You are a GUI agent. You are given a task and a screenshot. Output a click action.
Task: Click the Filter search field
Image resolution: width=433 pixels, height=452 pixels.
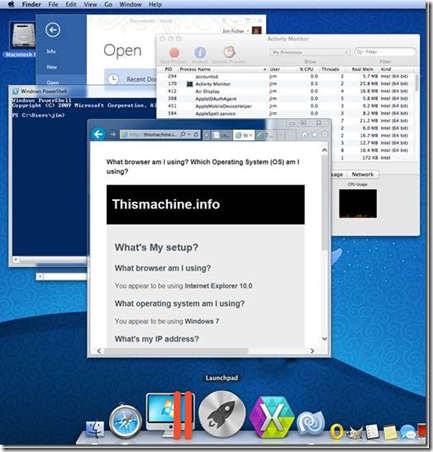pos(385,52)
